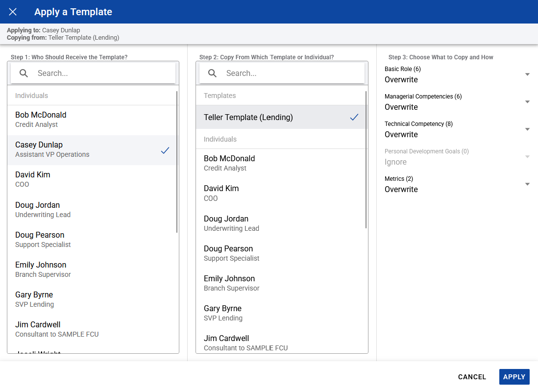Click the Casey Dunlap name text in Step 1
The height and width of the screenshot is (392, 538).
[x=39, y=145]
